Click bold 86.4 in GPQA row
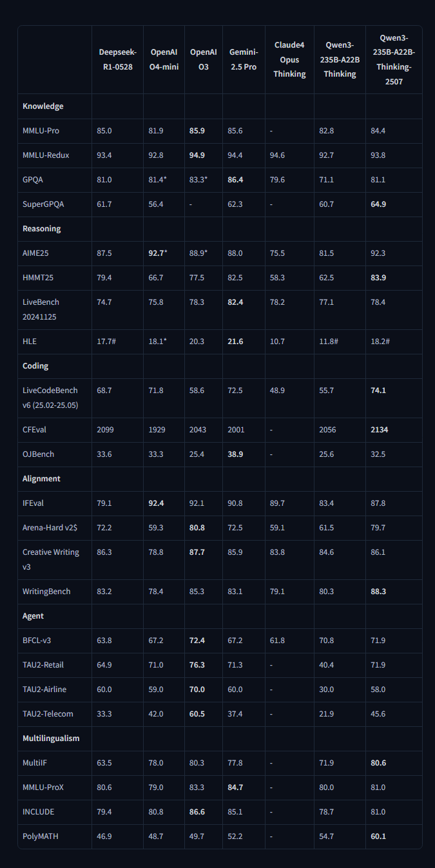 (235, 180)
